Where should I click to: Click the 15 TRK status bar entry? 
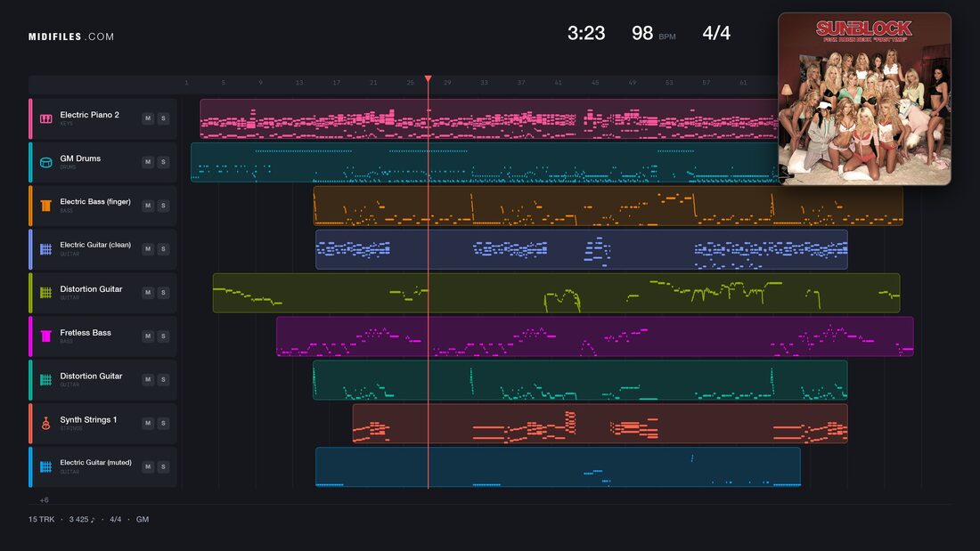point(41,519)
